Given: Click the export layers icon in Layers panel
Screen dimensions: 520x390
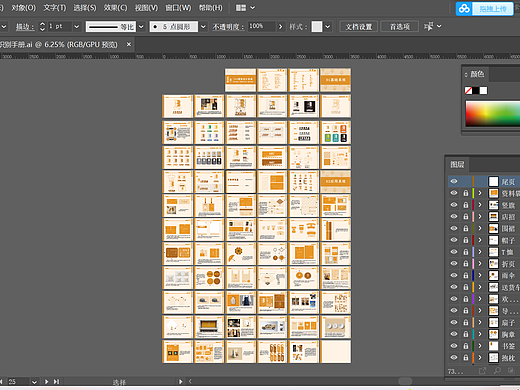Looking at the screenshot, I should (x=482, y=371).
